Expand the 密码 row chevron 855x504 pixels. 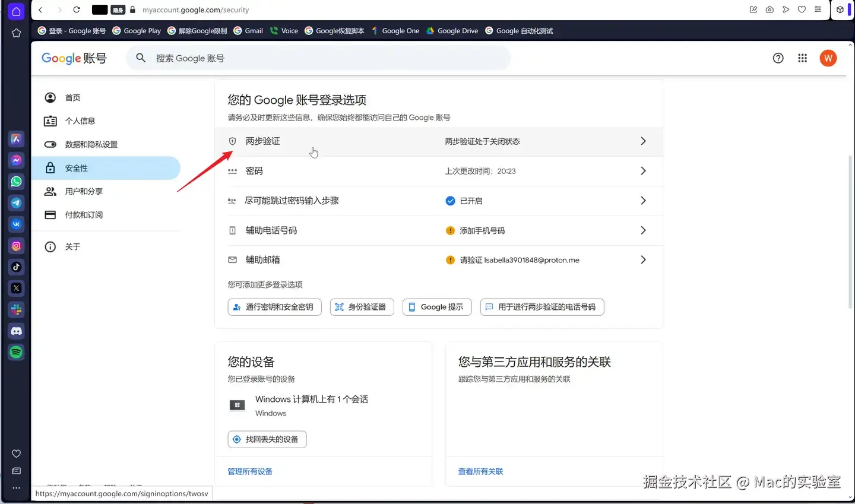coord(643,171)
